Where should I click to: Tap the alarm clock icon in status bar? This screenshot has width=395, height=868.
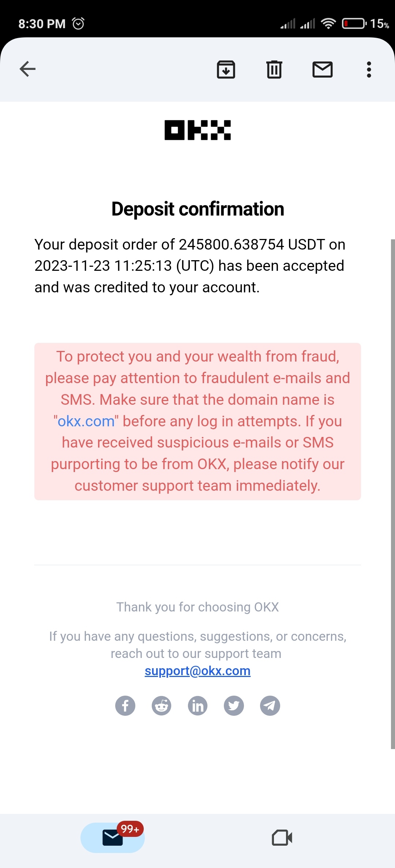pyautogui.click(x=78, y=23)
